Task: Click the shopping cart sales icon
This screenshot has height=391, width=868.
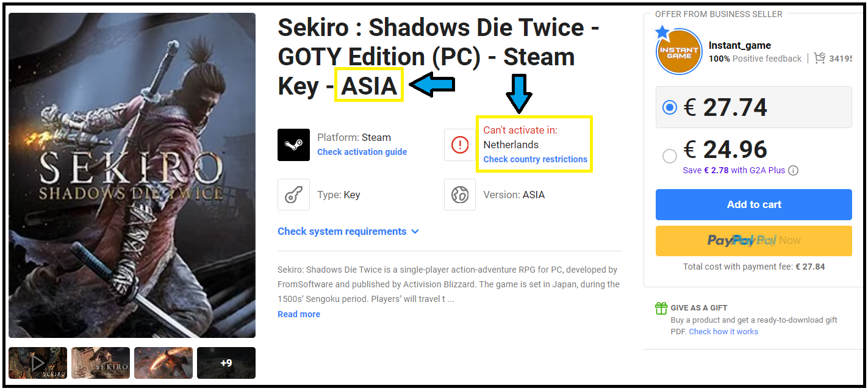Action: (819, 58)
